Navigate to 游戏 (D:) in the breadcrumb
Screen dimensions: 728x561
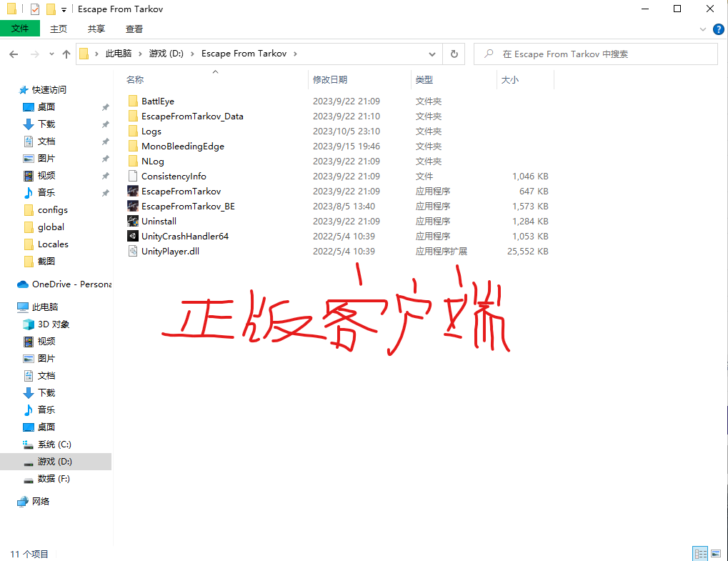pos(166,54)
